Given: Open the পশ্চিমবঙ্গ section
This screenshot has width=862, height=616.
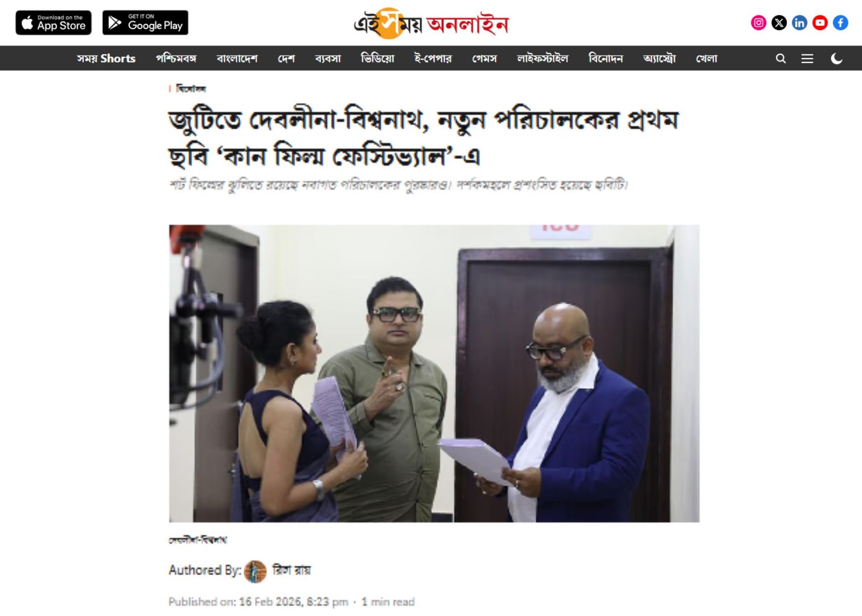Looking at the screenshot, I should (176, 58).
